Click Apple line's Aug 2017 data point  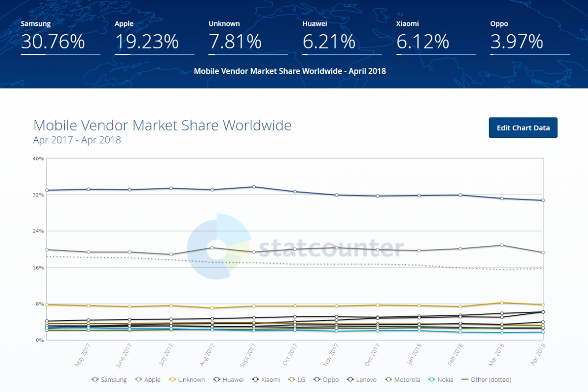coord(212,248)
